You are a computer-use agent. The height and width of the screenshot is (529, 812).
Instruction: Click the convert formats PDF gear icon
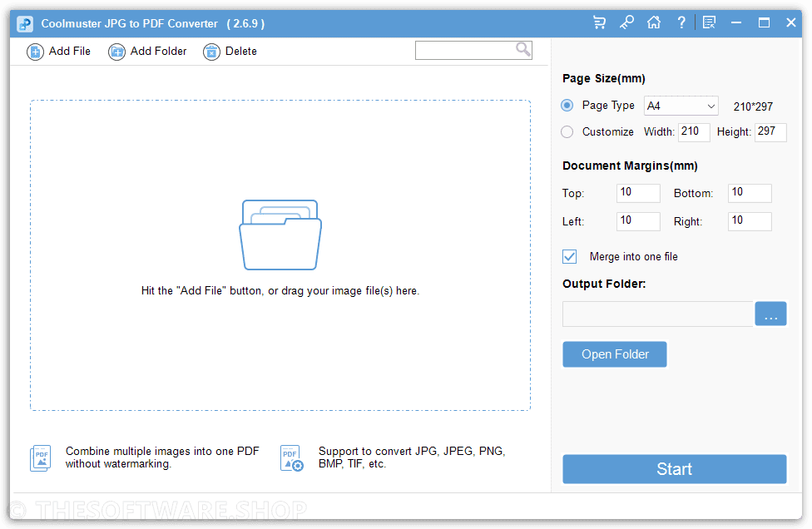[291, 458]
